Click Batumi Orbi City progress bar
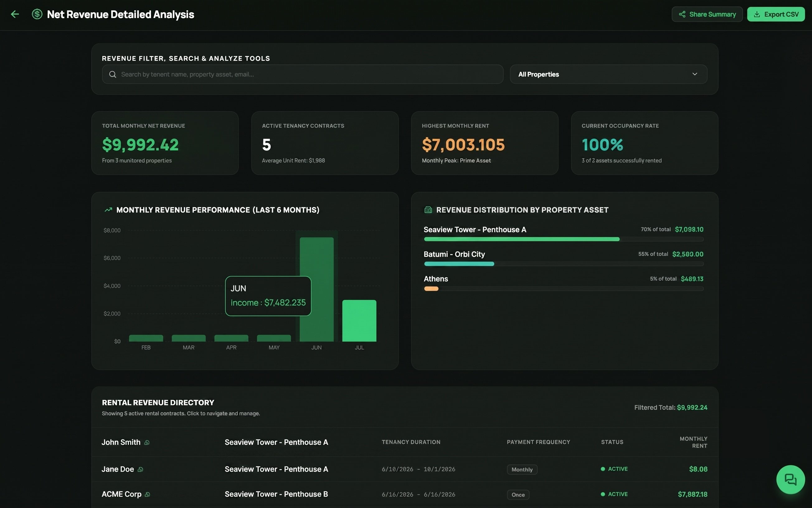Screen dimensions: 812x508 [x=564, y=264]
